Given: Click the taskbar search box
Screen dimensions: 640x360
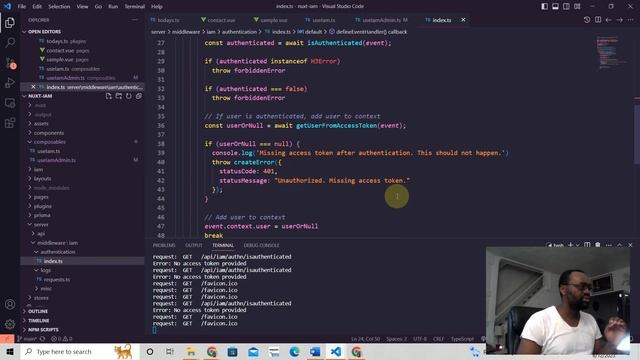Looking at the screenshot, I should (x=80, y=351).
